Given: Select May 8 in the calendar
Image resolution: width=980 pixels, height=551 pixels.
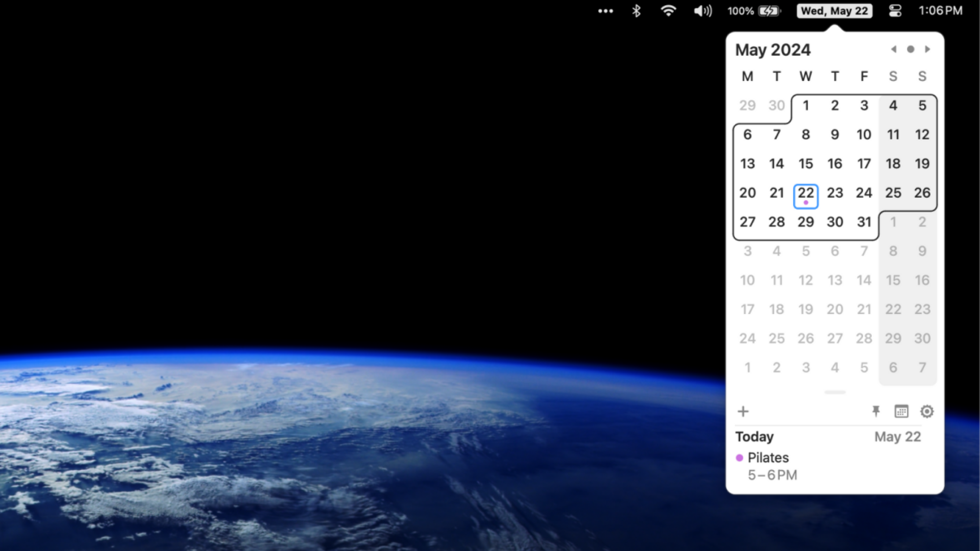Looking at the screenshot, I should coord(806,135).
